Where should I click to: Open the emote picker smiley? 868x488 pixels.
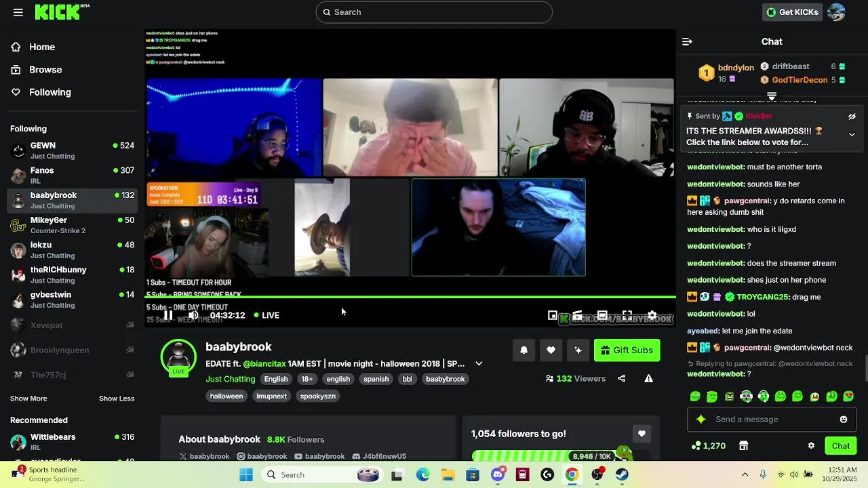pos(844,420)
